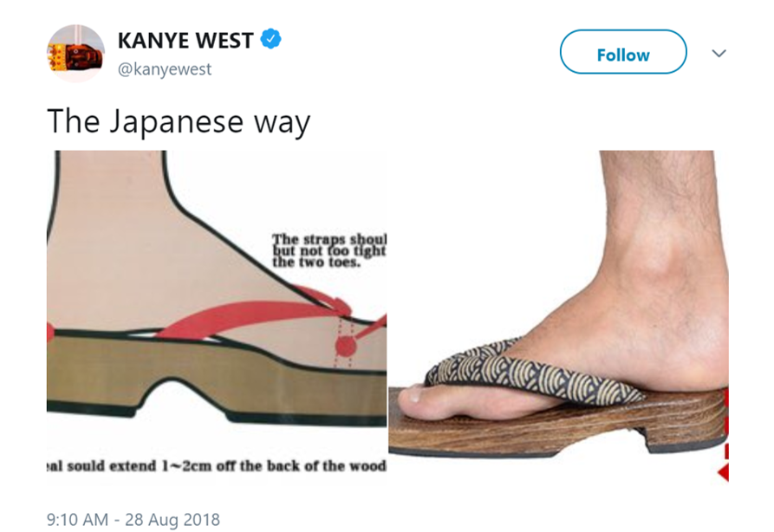
Task: Click the tweet text 'The Japanese way'
Action: click(x=179, y=121)
